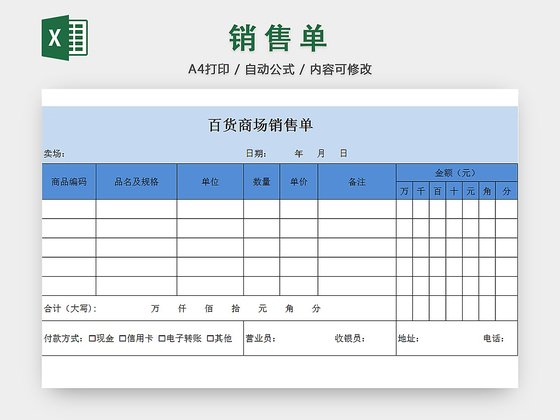Screen dimensions: 560x420
Task: Select the 地址: label
Action: click(x=409, y=338)
